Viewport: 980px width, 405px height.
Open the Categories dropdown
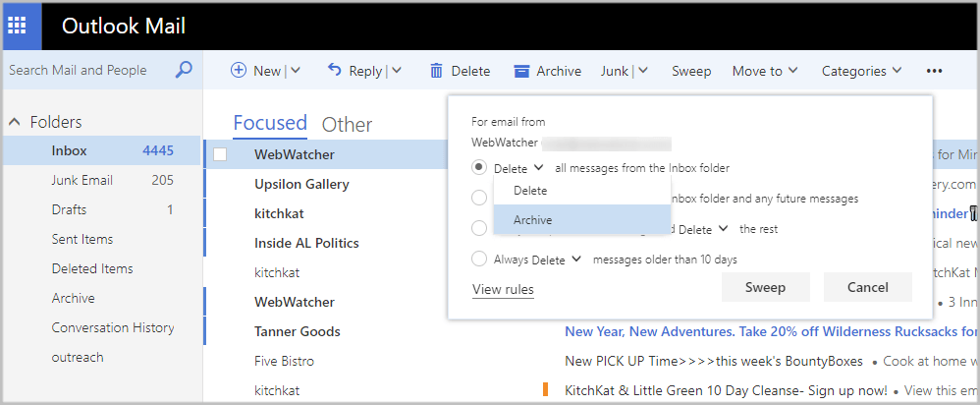[x=861, y=71]
